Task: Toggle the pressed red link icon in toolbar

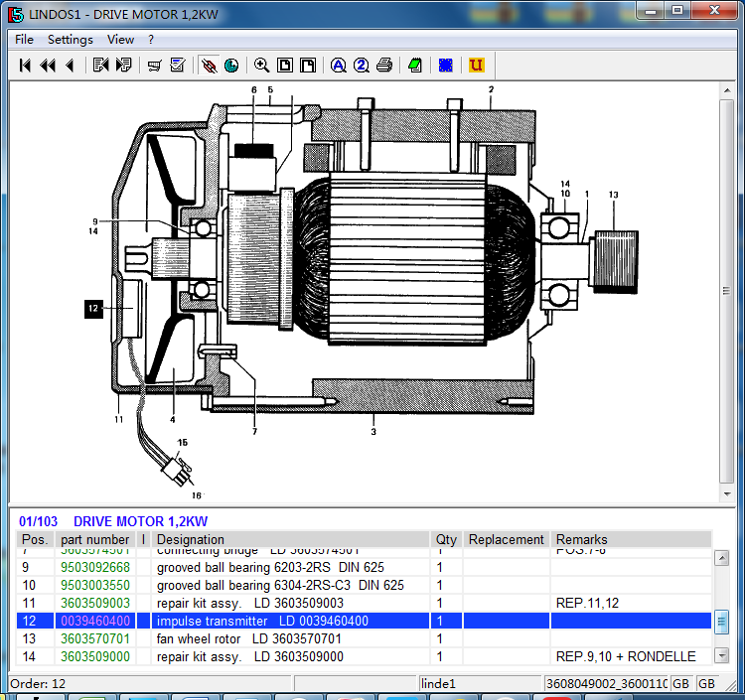Action: (x=209, y=66)
